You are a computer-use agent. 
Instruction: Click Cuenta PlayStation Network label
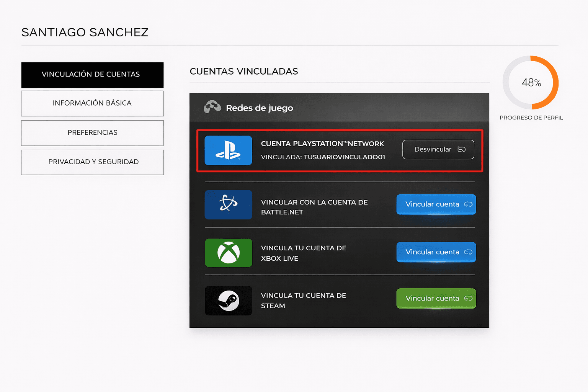(322, 144)
